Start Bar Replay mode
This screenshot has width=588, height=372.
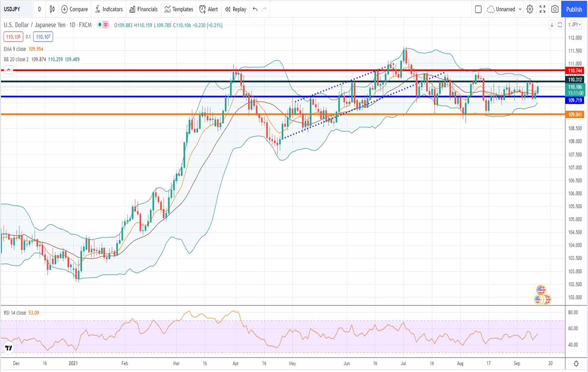tap(235, 9)
